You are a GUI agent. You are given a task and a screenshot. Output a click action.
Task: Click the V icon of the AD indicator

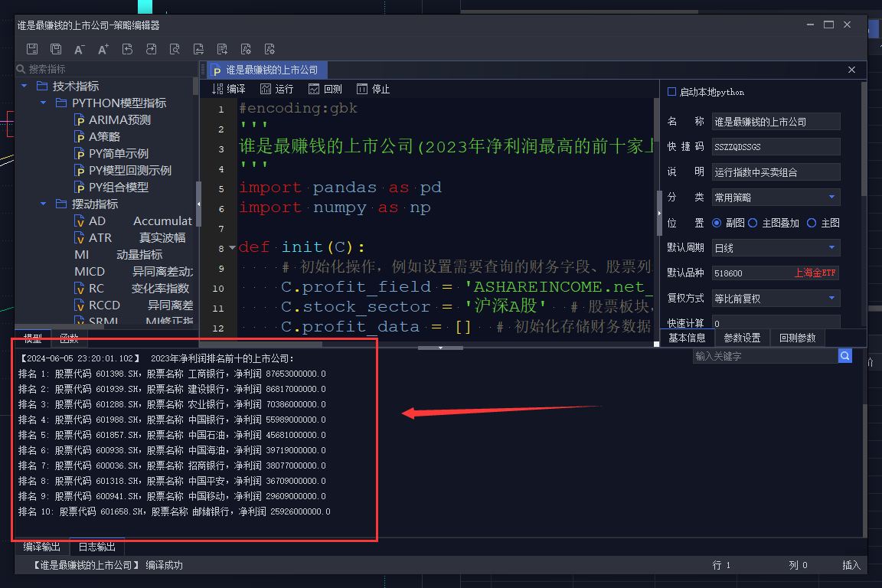pos(80,221)
